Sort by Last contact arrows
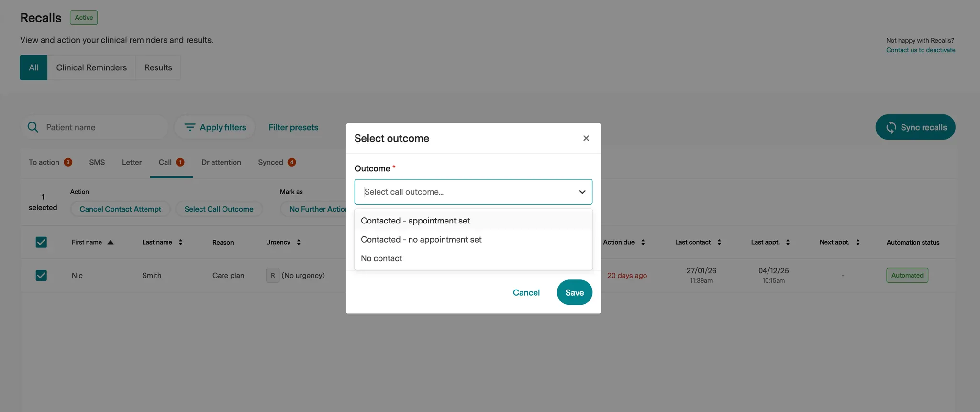The width and height of the screenshot is (980, 412). pyautogui.click(x=719, y=242)
